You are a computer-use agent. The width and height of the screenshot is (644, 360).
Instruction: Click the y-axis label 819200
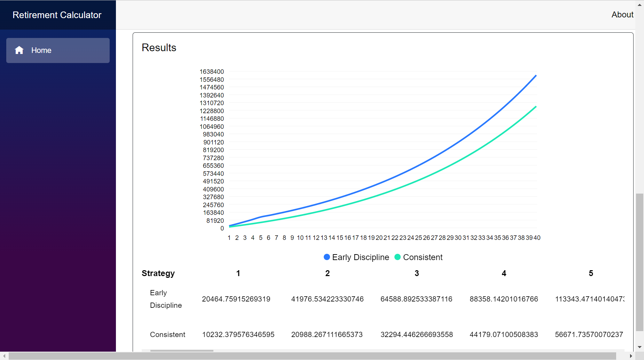(213, 150)
